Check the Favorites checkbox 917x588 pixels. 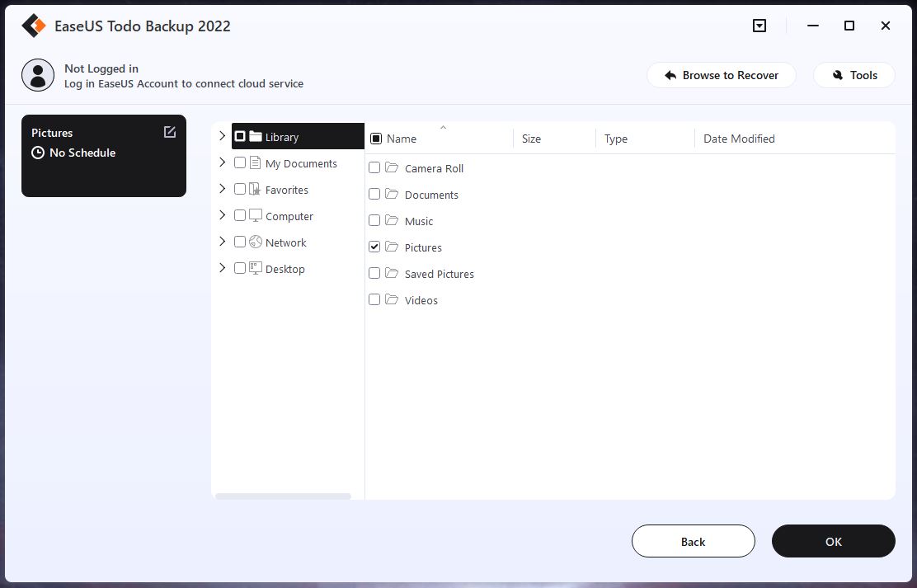click(x=240, y=189)
